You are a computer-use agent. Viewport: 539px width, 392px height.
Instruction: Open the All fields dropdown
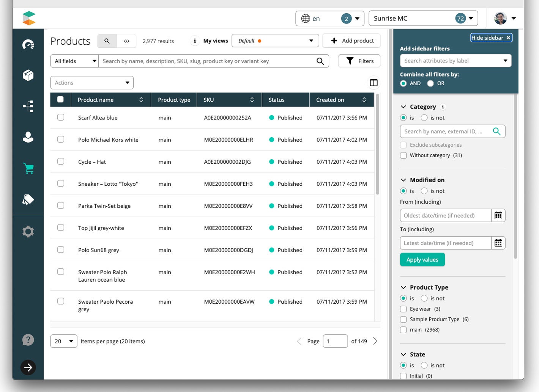pos(75,61)
